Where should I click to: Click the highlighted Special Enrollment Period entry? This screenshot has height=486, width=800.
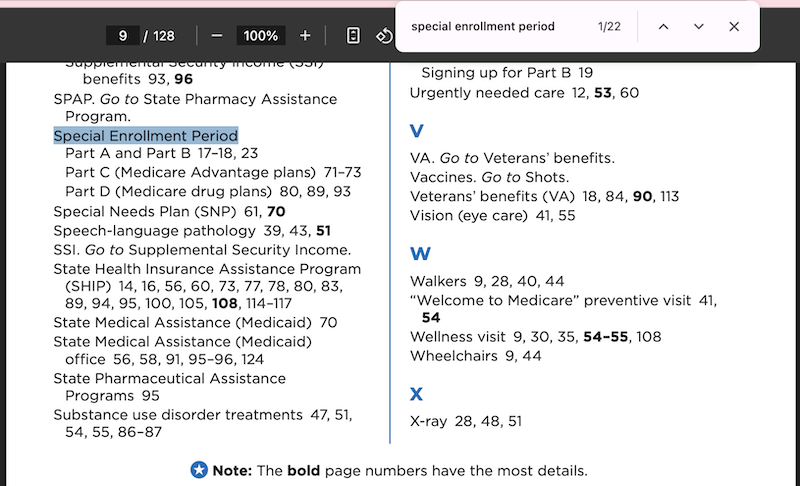click(x=146, y=136)
